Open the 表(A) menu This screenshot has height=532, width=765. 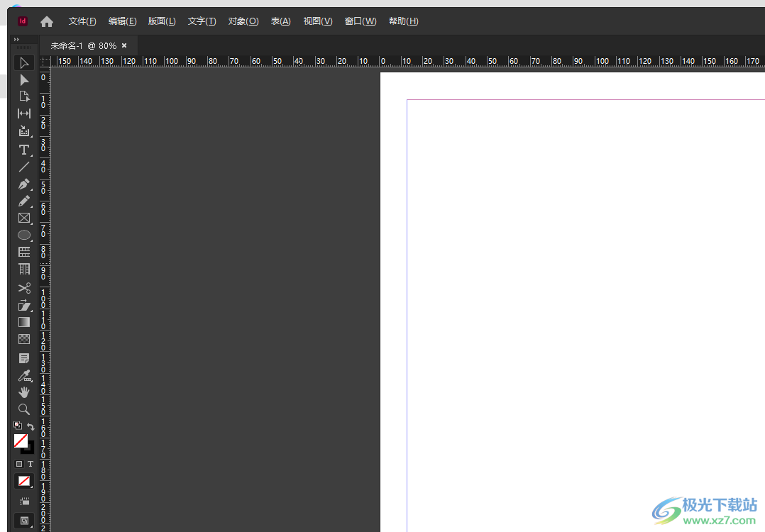(x=281, y=21)
